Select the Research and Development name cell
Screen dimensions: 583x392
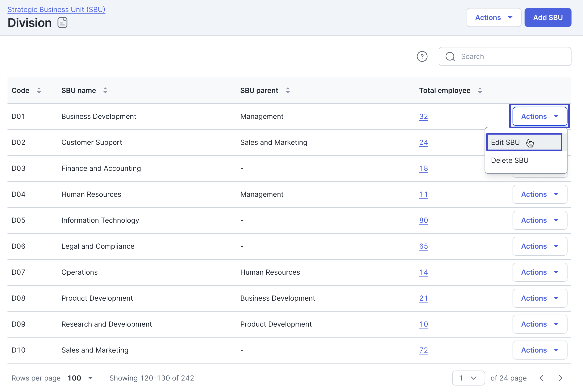click(x=107, y=325)
